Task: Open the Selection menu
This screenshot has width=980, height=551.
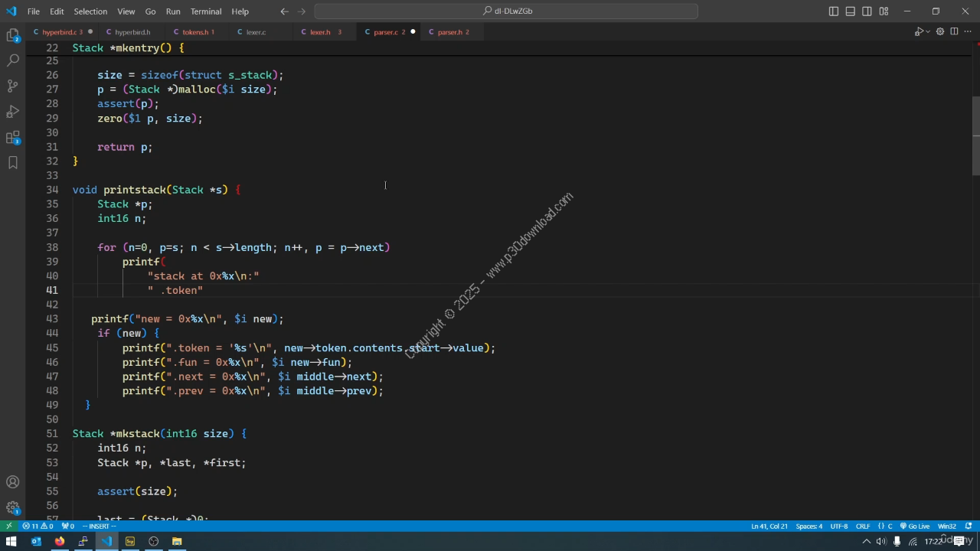Action: click(90, 11)
